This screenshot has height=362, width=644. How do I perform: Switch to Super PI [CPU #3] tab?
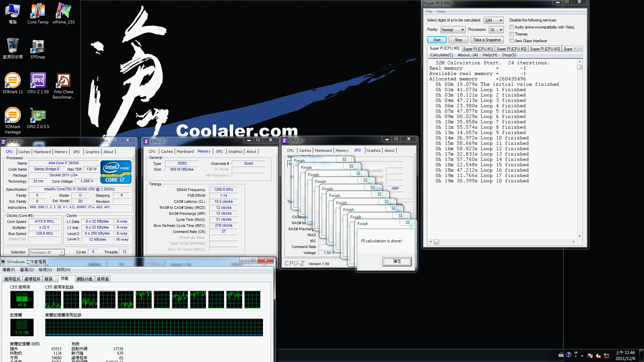[x=545, y=49]
